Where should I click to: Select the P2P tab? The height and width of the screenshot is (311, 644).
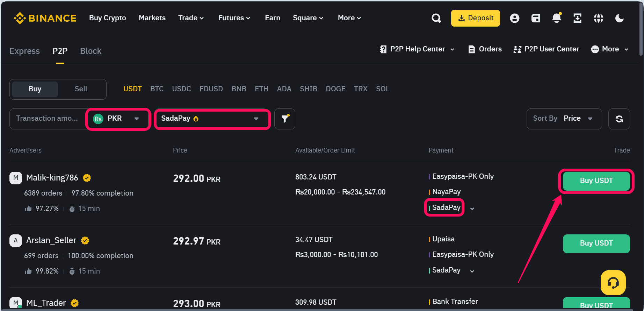[60, 51]
